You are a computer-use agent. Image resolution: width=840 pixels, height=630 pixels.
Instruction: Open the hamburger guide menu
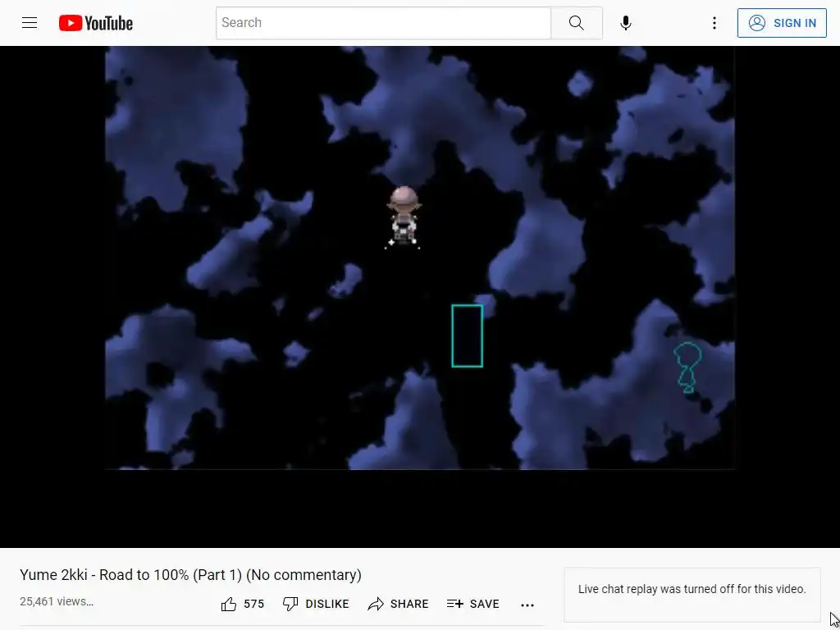(x=30, y=22)
